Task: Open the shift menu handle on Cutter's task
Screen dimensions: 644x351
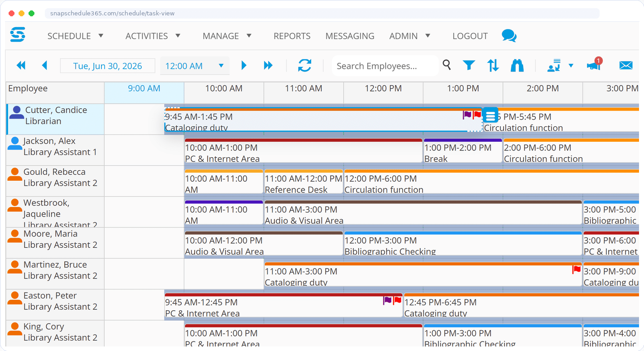Action: click(x=490, y=115)
